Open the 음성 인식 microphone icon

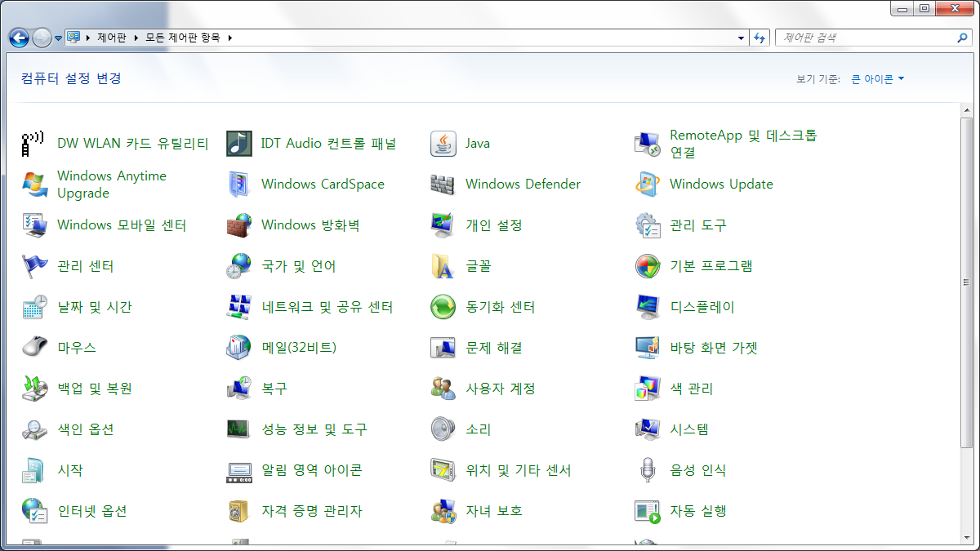pos(648,470)
